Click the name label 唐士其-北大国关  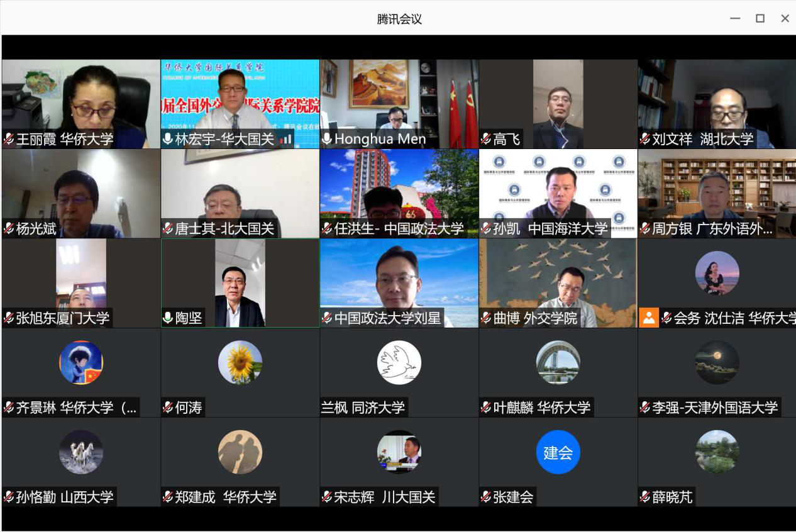pyautogui.click(x=224, y=229)
